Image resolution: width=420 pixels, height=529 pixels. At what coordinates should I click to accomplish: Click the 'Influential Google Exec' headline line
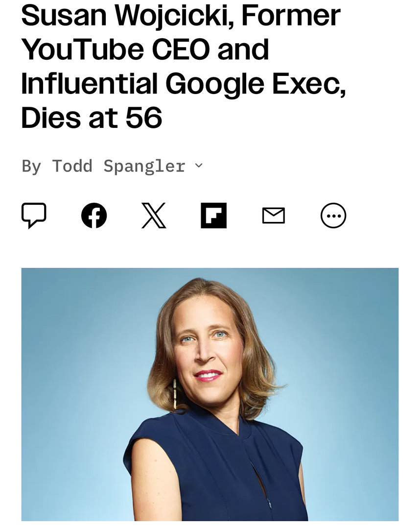(x=184, y=84)
